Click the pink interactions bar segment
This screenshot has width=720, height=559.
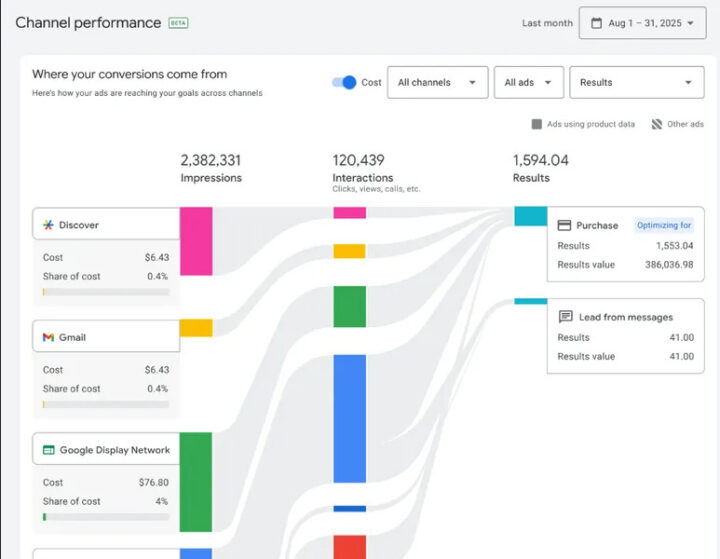349,213
